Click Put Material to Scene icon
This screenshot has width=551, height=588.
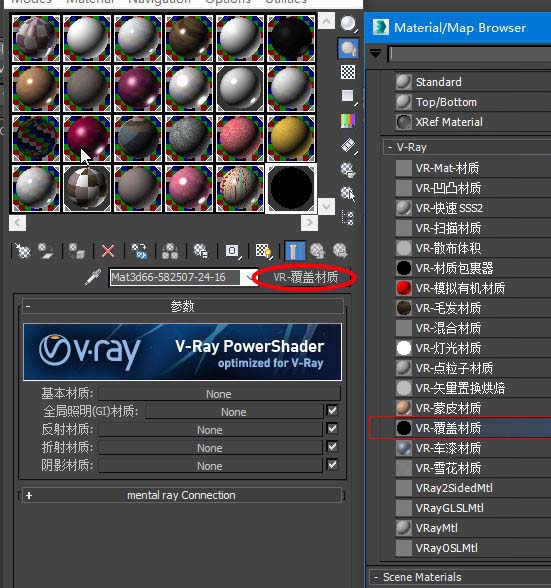[x=46, y=251]
